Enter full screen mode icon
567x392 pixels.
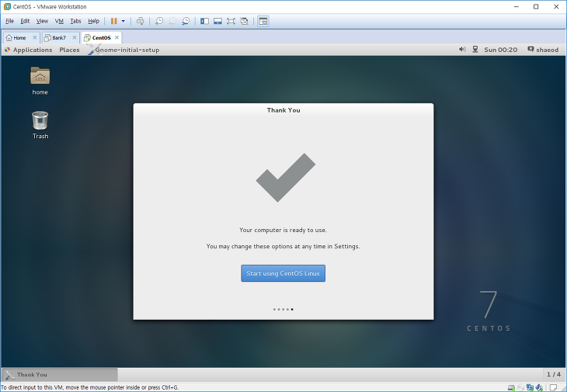coord(231,21)
